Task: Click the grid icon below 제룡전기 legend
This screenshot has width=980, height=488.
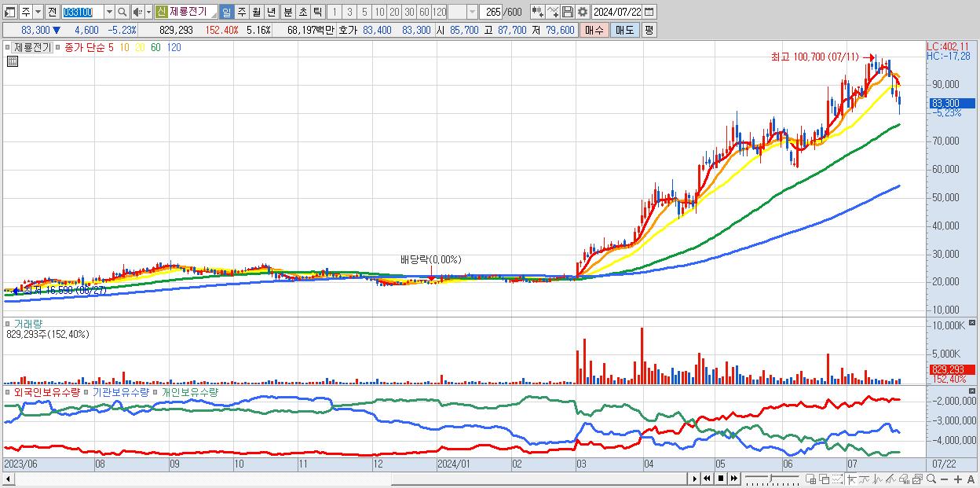Action: (13, 61)
